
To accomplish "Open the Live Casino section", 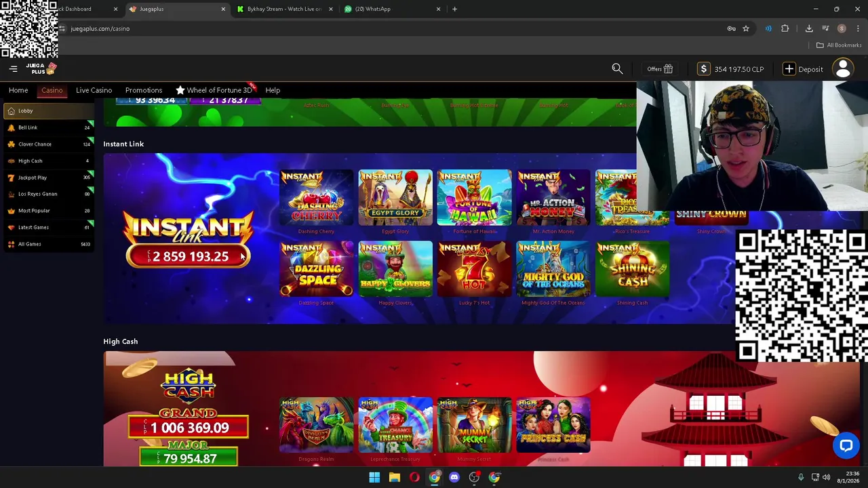I will tap(94, 90).
